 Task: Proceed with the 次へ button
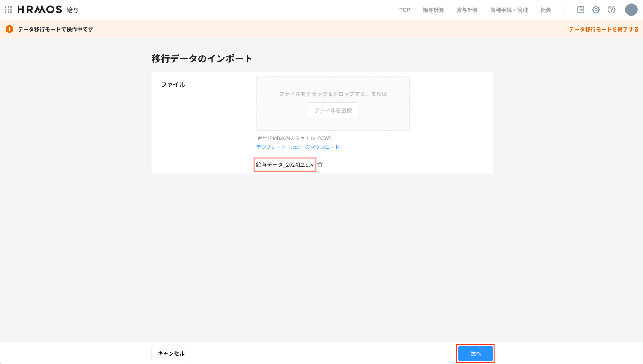475,353
